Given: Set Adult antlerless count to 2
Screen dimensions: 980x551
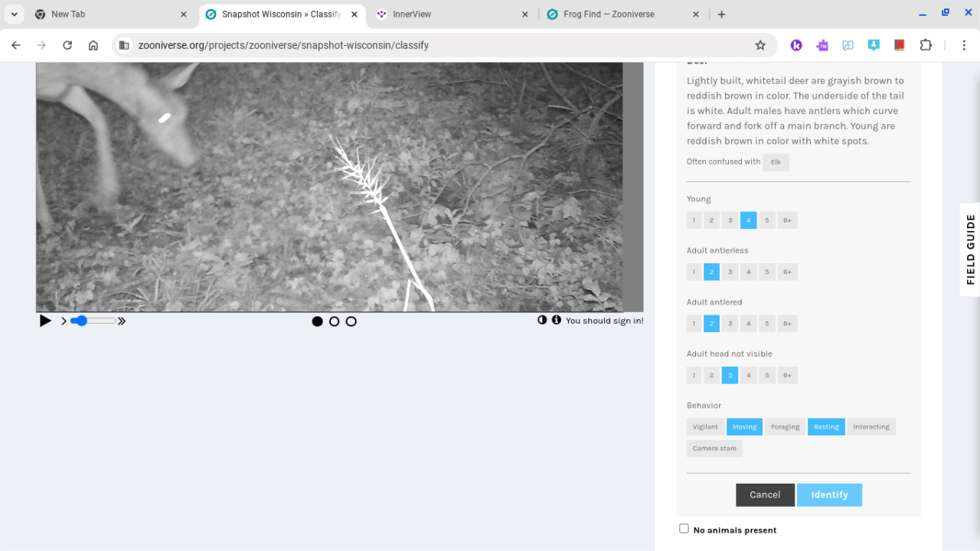Looking at the screenshot, I should click(711, 272).
